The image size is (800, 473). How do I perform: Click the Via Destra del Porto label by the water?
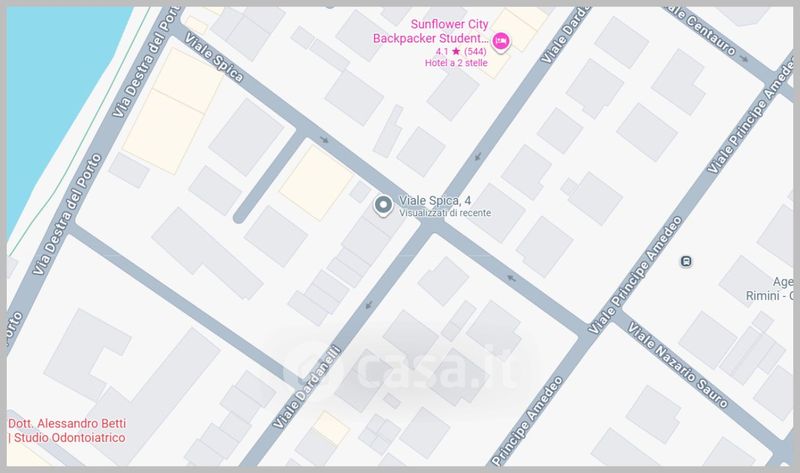[x=68, y=214]
